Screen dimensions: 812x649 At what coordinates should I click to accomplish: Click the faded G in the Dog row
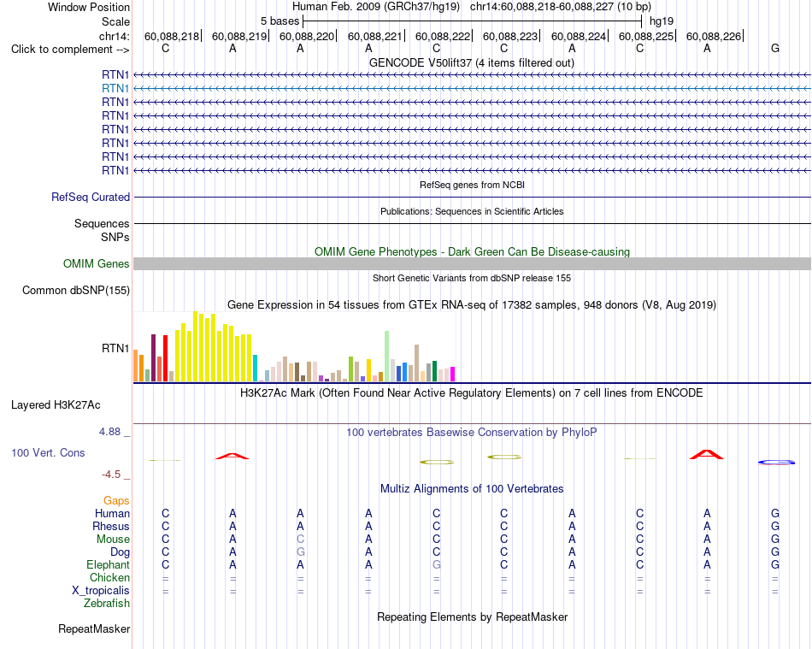[x=300, y=552]
